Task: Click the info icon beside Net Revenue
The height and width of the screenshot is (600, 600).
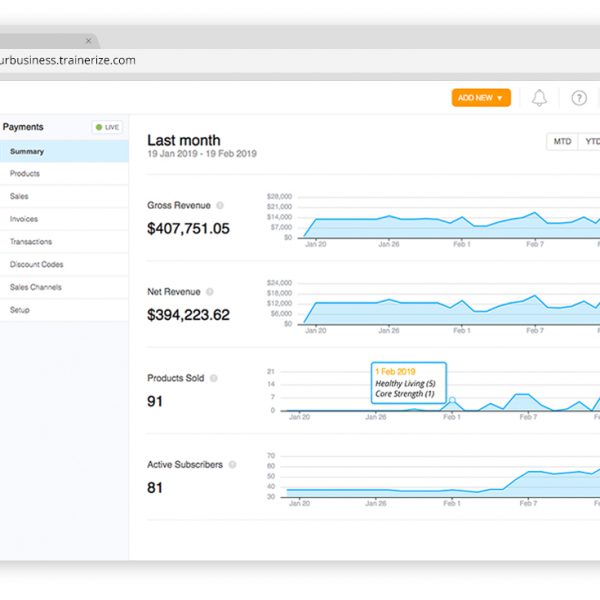Action: click(x=209, y=292)
